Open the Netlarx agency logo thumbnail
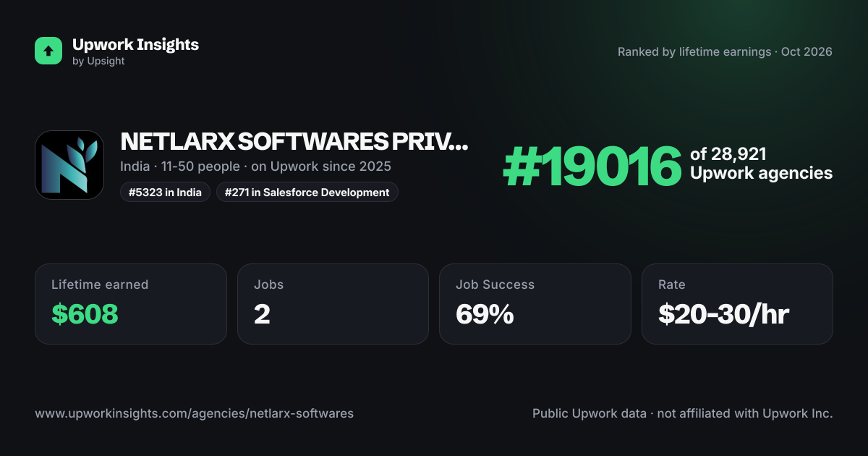 (69, 165)
